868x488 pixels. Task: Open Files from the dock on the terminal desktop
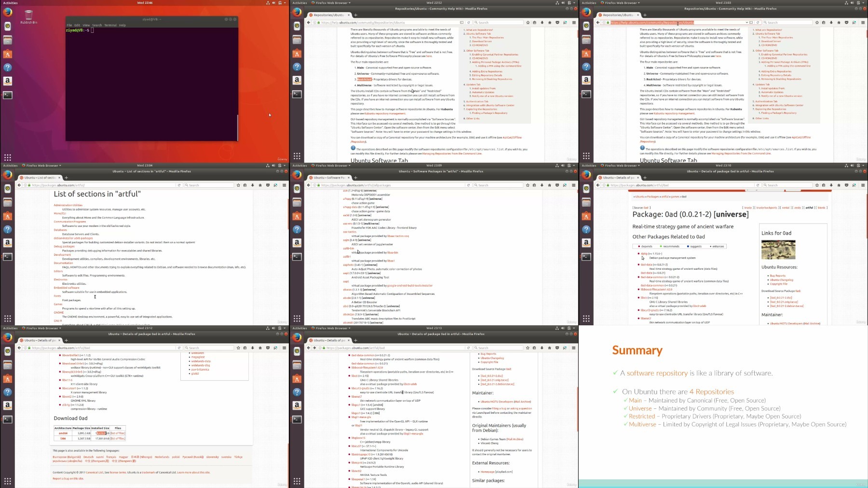point(7,41)
